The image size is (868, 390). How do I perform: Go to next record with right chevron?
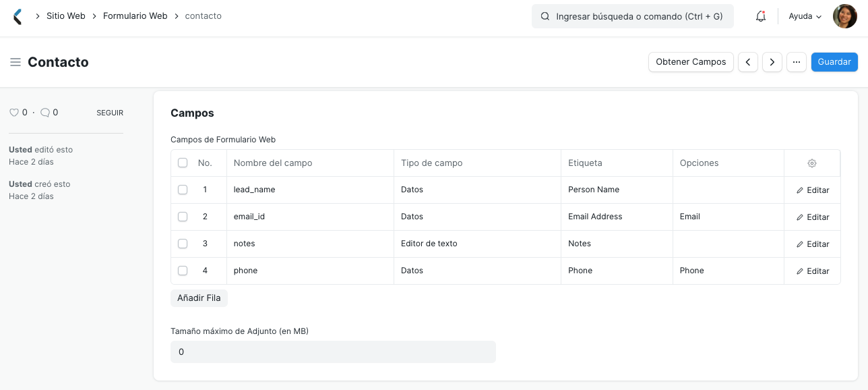(x=772, y=61)
